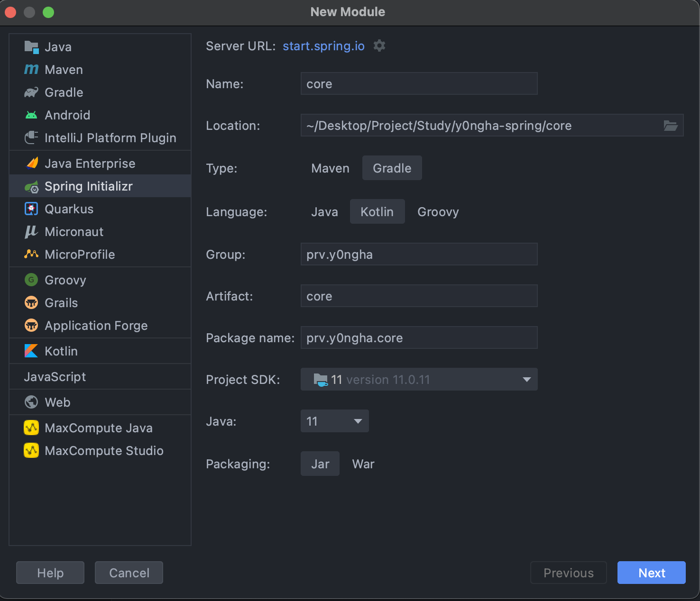This screenshot has width=700, height=601.
Task: Select JavaScript in the generator list
Action: click(x=100, y=377)
